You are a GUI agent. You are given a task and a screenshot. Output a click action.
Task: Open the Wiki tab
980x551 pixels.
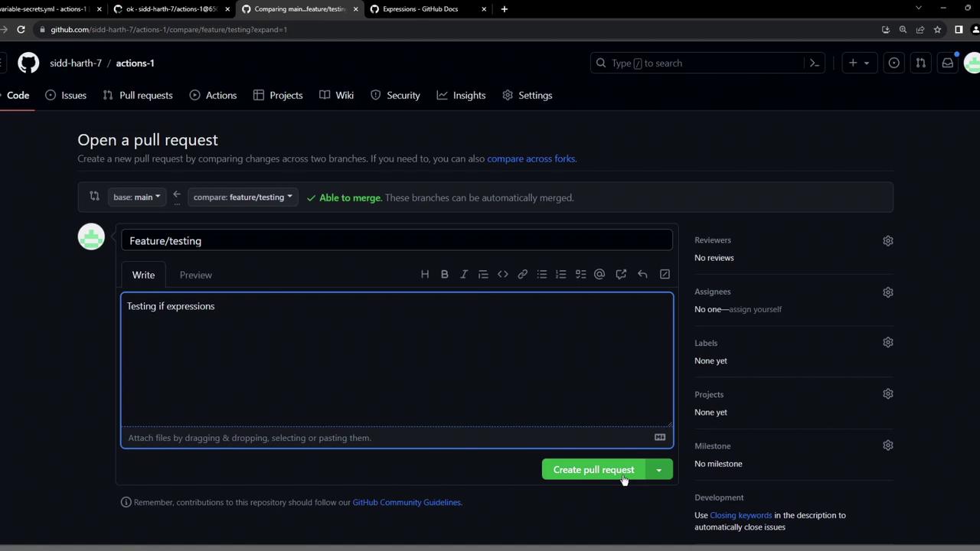coord(337,96)
